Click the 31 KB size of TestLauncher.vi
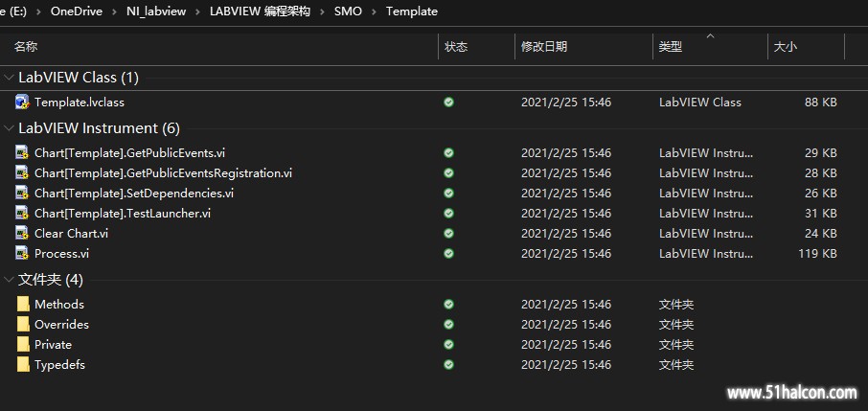 [x=821, y=213]
